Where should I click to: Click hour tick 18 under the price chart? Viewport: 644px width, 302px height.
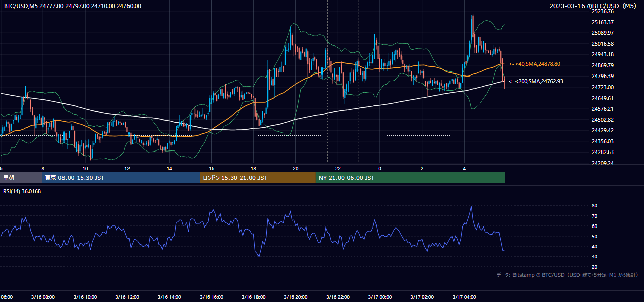(x=253, y=169)
